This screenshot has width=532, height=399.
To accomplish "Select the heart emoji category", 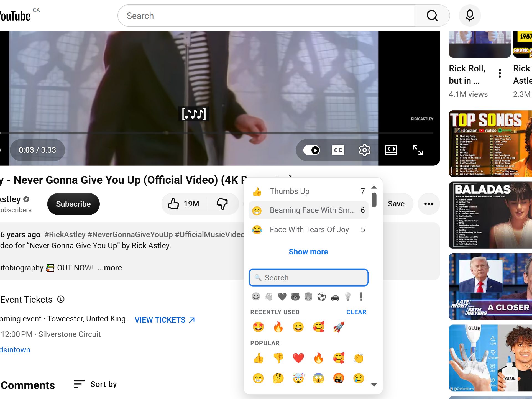I will (x=282, y=297).
